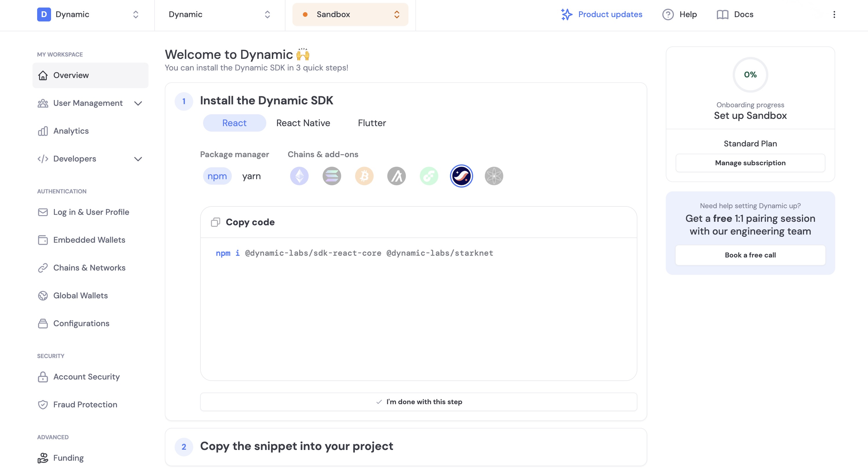This screenshot has height=472, width=868.
Task: Click the Configurations icon
Action: point(43,324)
